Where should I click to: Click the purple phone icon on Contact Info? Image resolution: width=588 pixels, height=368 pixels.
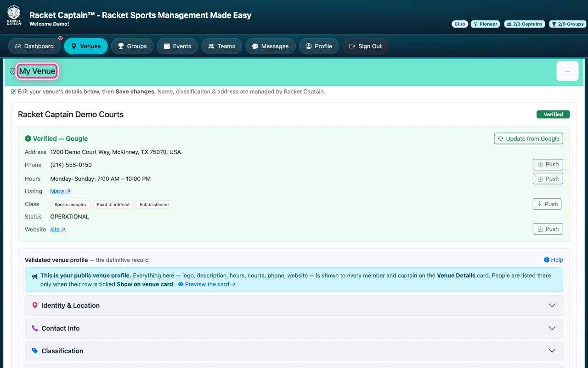tap(35, 328)
